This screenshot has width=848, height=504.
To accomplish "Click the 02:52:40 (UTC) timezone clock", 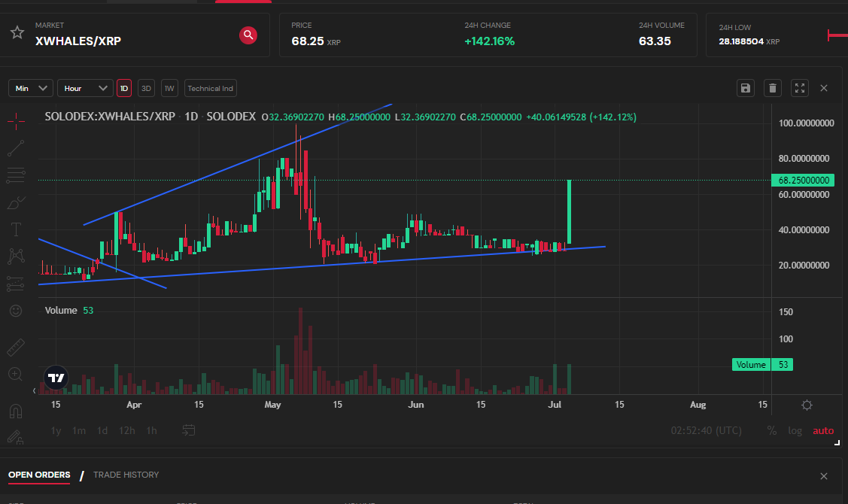I will (x=707, y=430).
